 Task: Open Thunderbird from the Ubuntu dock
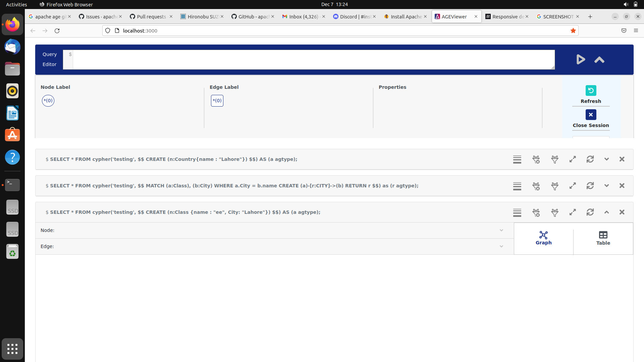tap(12, 47)
